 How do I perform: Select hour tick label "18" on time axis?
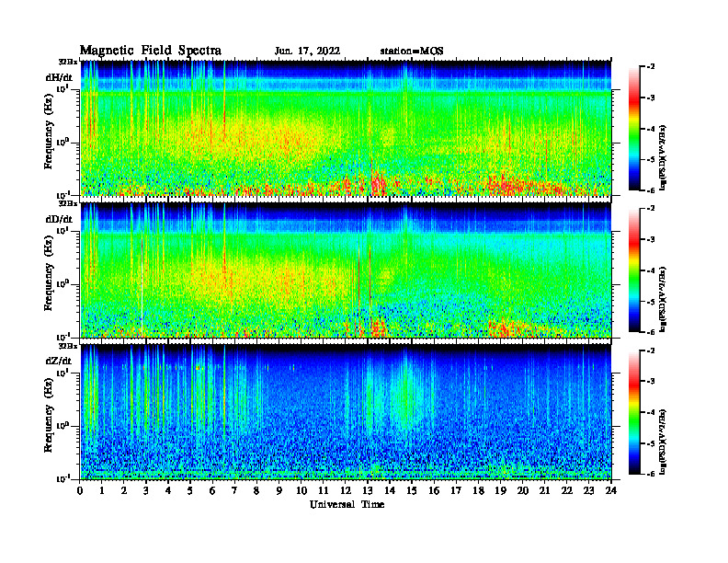(x=478, y=490)
